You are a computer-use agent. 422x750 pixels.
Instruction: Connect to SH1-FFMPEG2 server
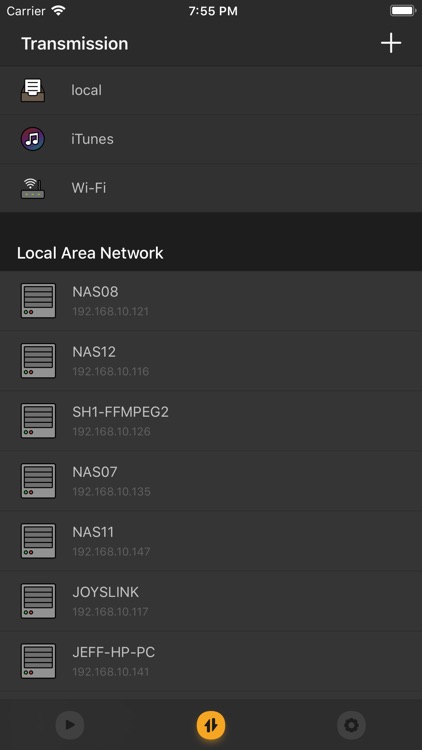[211, 421]
